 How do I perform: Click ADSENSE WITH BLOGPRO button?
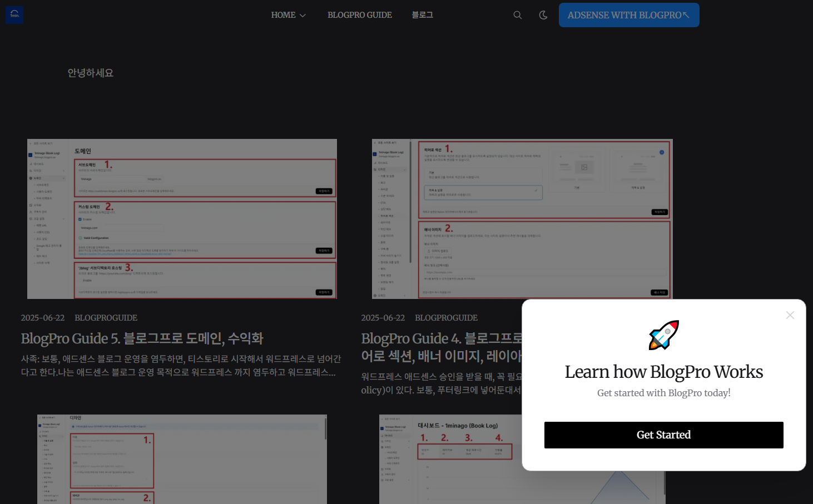629,15
